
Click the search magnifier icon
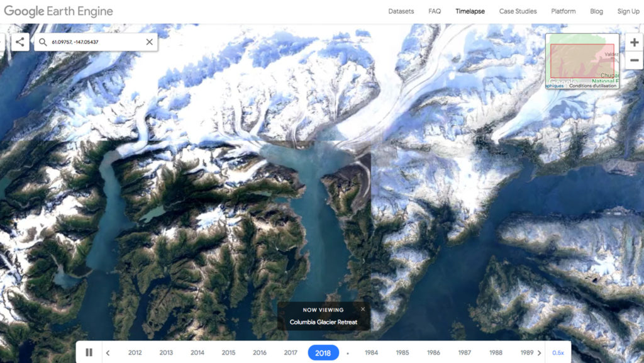[x=43, y=42]
